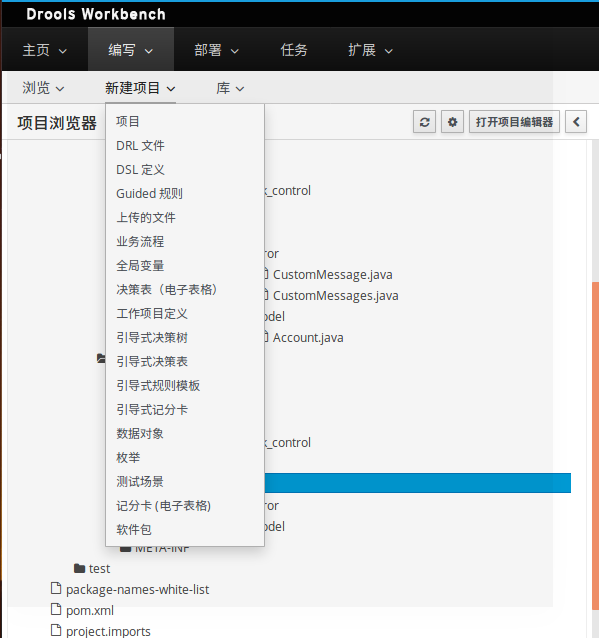Click the package-names-white-list file icon
This screenshot has width=599, height=638.
tap(56, 588)
